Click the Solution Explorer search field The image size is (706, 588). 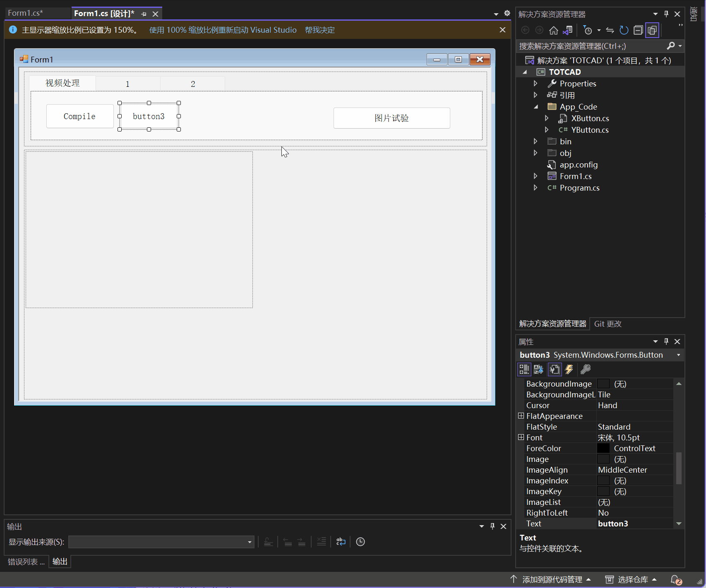coord(592,46)
